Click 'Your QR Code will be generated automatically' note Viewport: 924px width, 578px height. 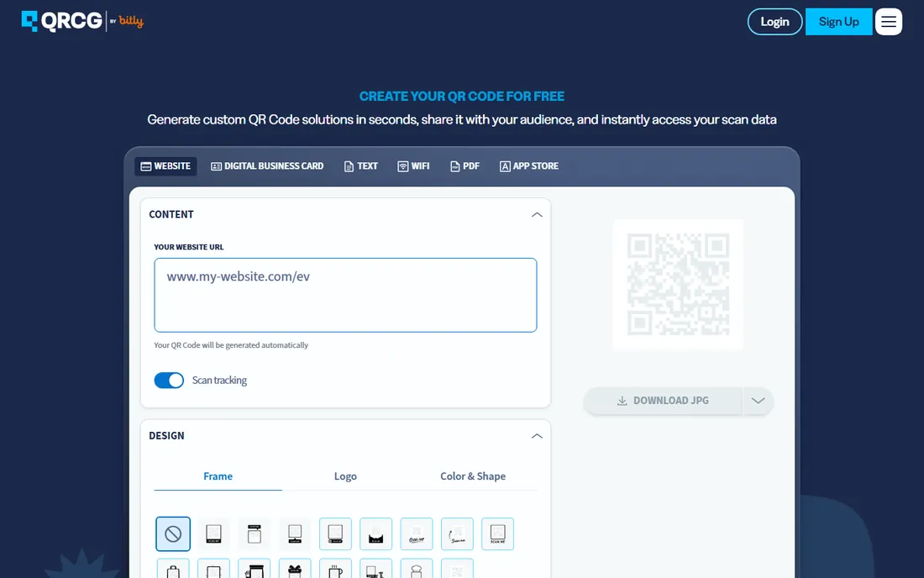coord(231,345)
